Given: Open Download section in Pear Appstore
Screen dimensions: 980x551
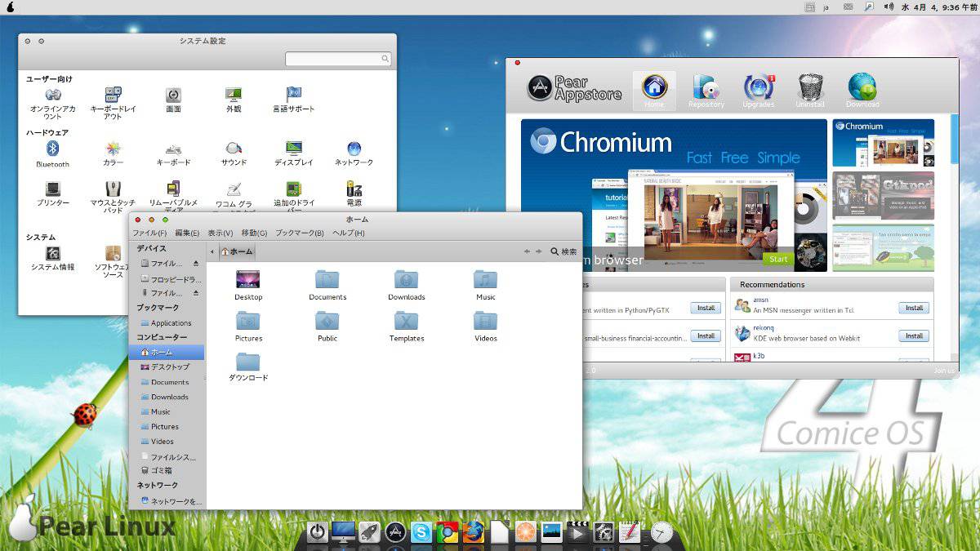Looking at the screenshot, I should point(862,91).
